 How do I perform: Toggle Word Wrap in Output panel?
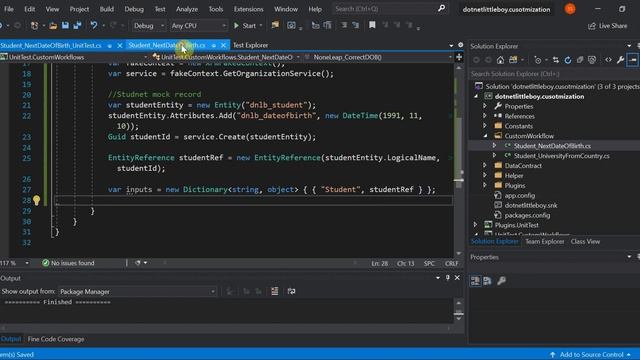(291, 291)
